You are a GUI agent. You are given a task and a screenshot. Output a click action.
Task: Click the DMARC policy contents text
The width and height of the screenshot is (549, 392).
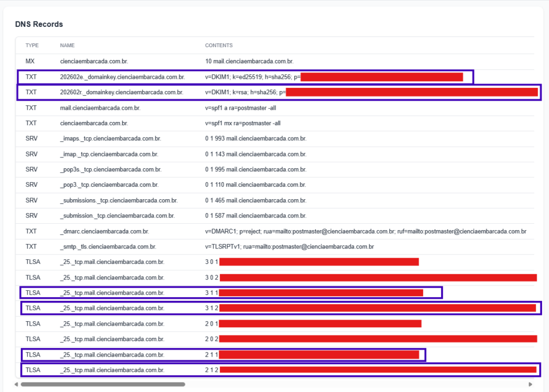[x=366, y=231]
